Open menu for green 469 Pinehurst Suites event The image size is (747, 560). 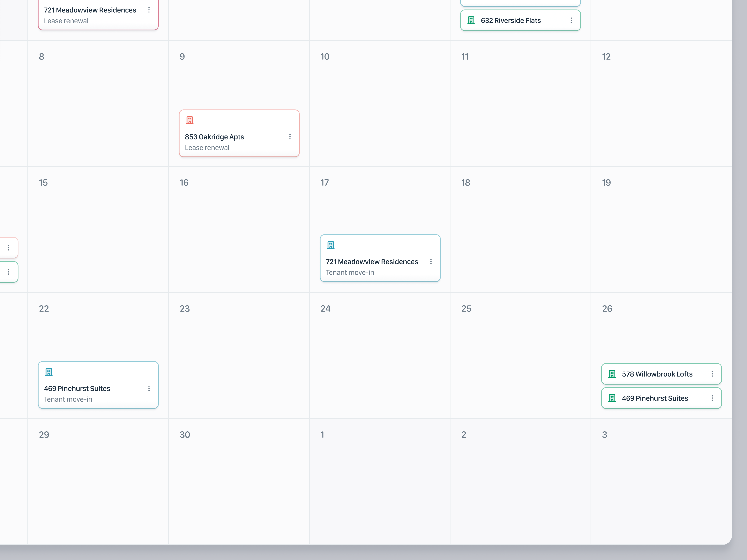[x=712, y=398]
